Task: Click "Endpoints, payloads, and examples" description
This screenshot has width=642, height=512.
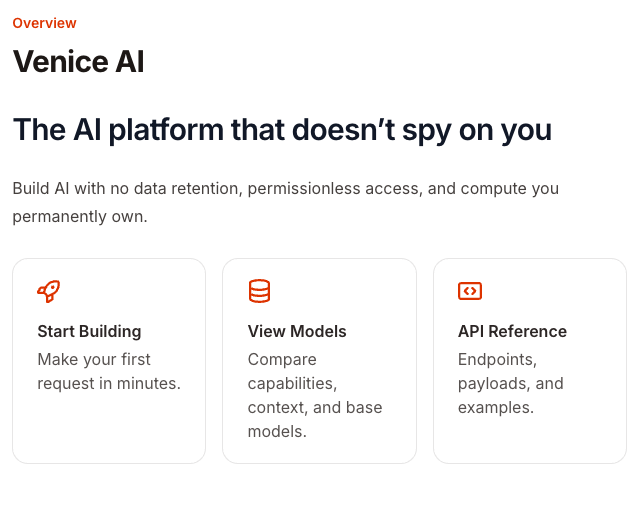Action: pos(510,383)
